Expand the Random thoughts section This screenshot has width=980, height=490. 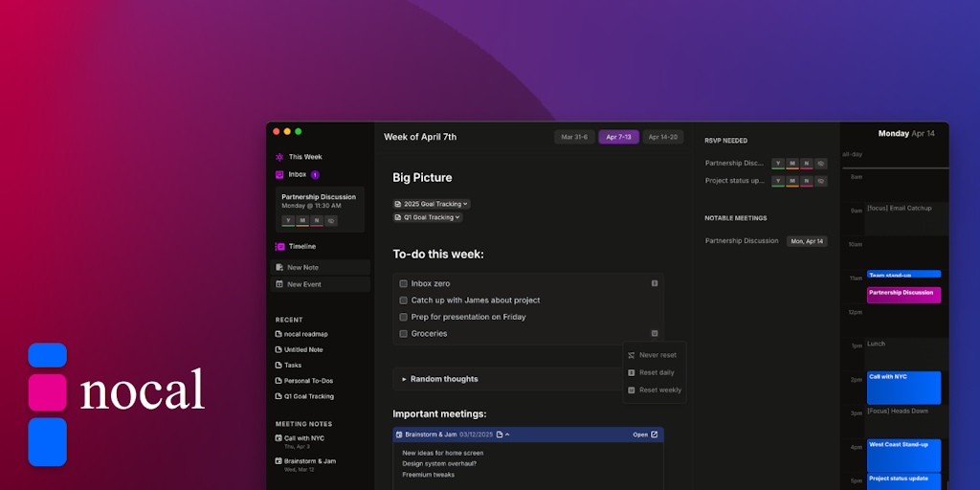point(405,379)
